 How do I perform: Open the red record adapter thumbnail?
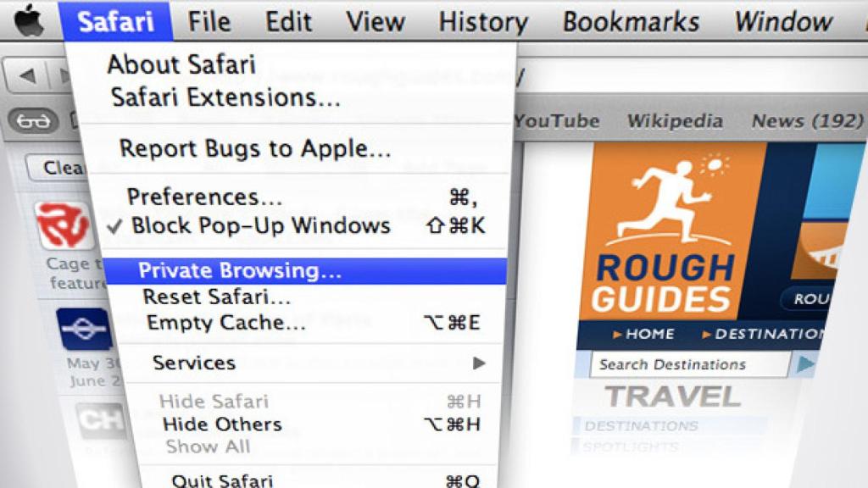click(x=64, y=224)
